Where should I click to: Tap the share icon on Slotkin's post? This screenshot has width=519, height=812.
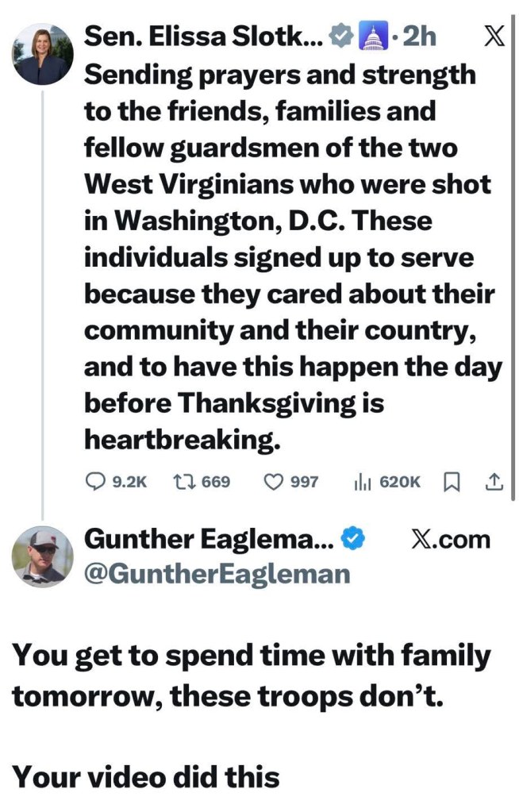pos(493,481)
